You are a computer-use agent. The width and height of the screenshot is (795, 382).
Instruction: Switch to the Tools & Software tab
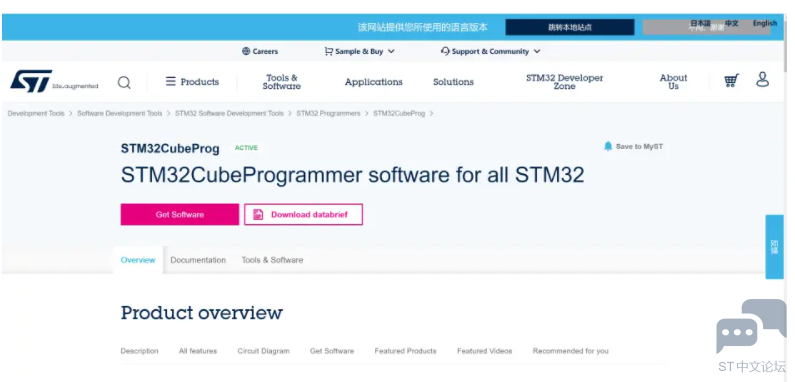click(x=272, y=260)
